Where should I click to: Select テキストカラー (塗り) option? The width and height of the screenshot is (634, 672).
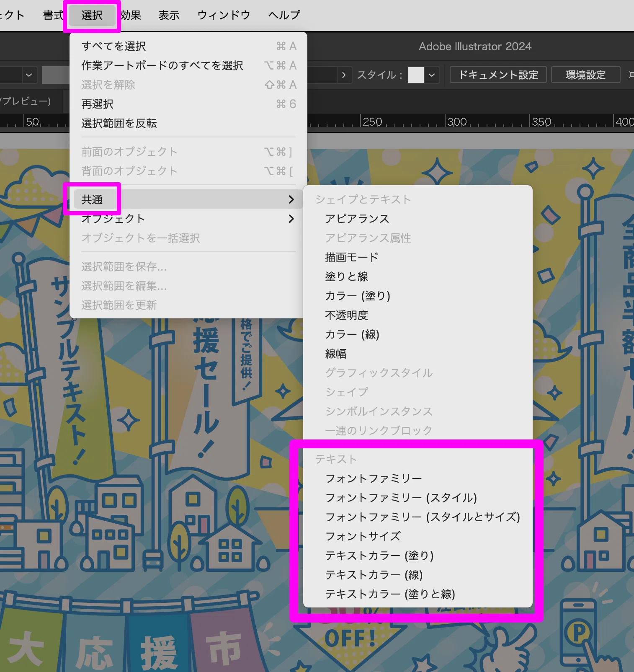point(418,556)
